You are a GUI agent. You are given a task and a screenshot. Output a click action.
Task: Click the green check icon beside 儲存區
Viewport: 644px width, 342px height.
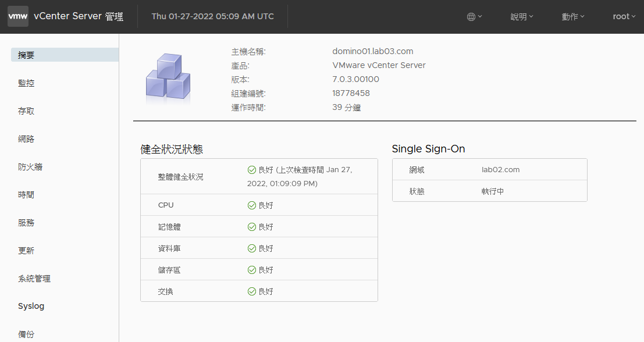click(x=252, y=270)
